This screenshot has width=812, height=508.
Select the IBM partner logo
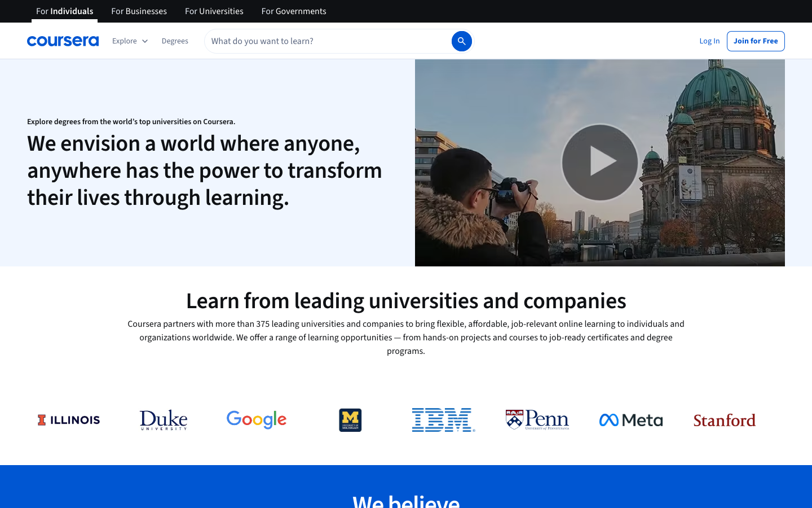tap(444, 420)
